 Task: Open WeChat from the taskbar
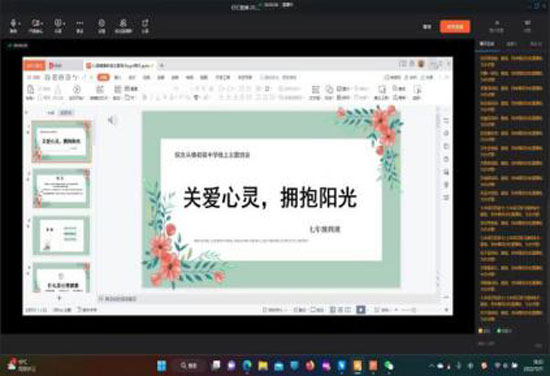coord(388,365)
